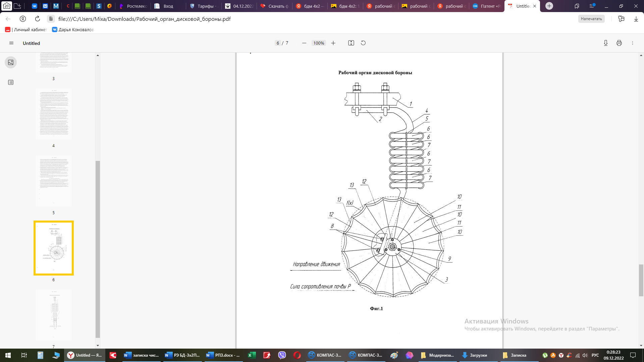Screen dimensions: 644x362
Task: Show document outline panel
Action: tap(11, 82)
